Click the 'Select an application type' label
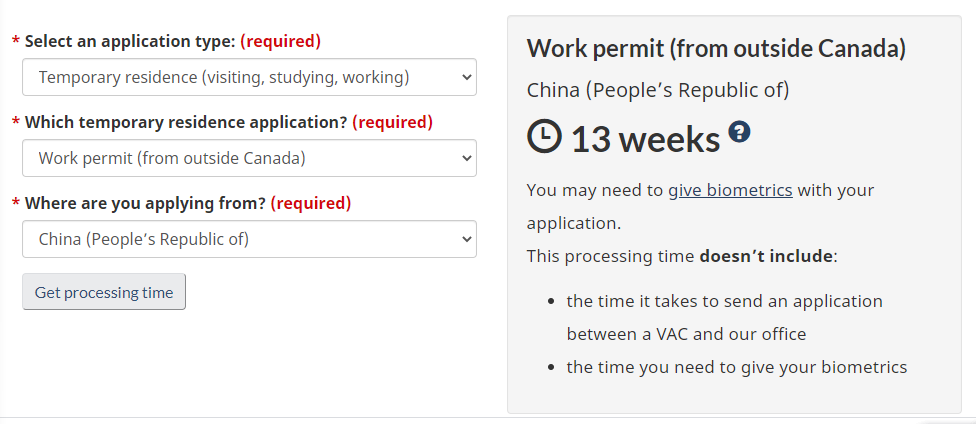Viewport: 976px width, 424px height. 130,41
